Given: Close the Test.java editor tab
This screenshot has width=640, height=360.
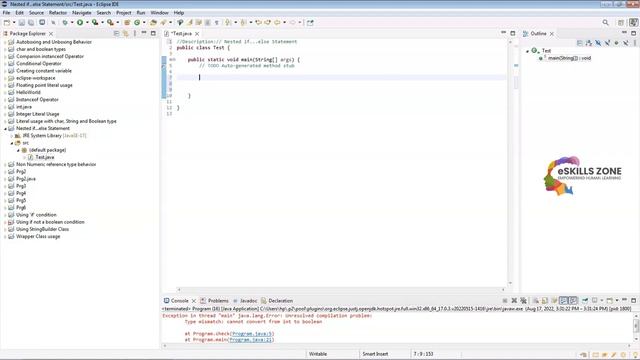Looking at the screenshot, I should [197, 33].
